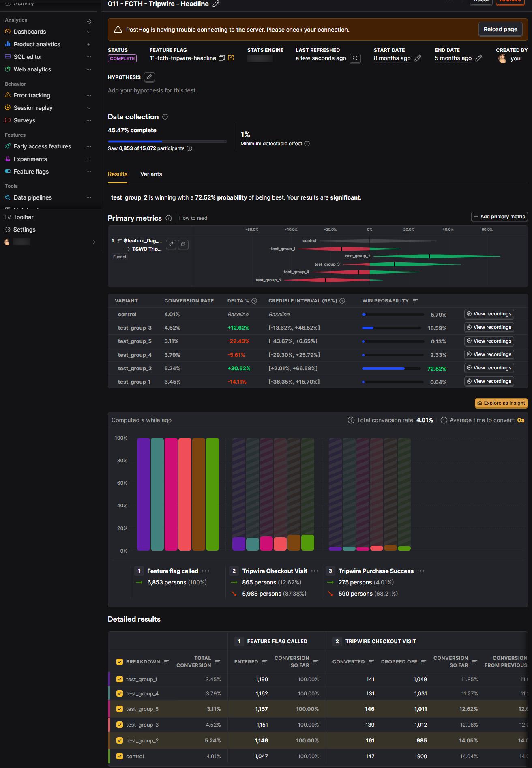Open Data collection info tooltip icon
The width and height of the screenshot is (532, 768).
pos(165,117)
